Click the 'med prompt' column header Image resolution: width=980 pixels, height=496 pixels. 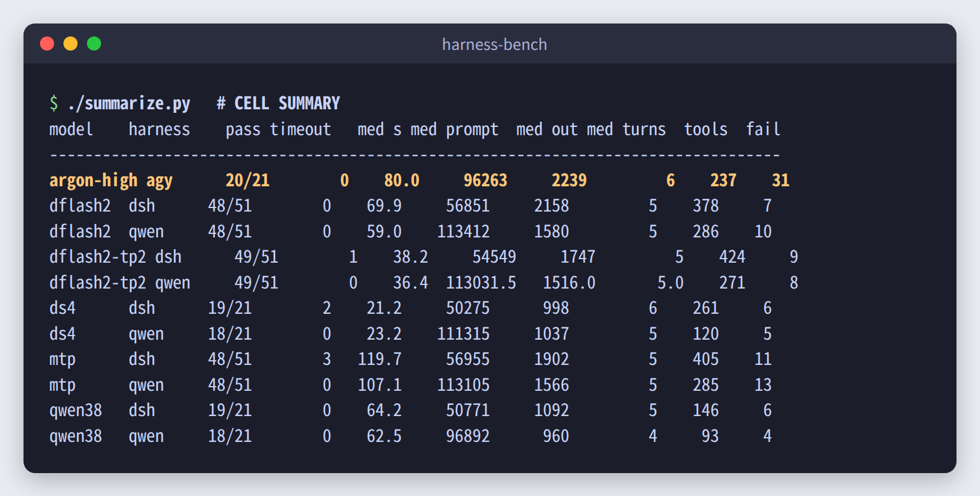pyautogui.click(x=455, y=129)
